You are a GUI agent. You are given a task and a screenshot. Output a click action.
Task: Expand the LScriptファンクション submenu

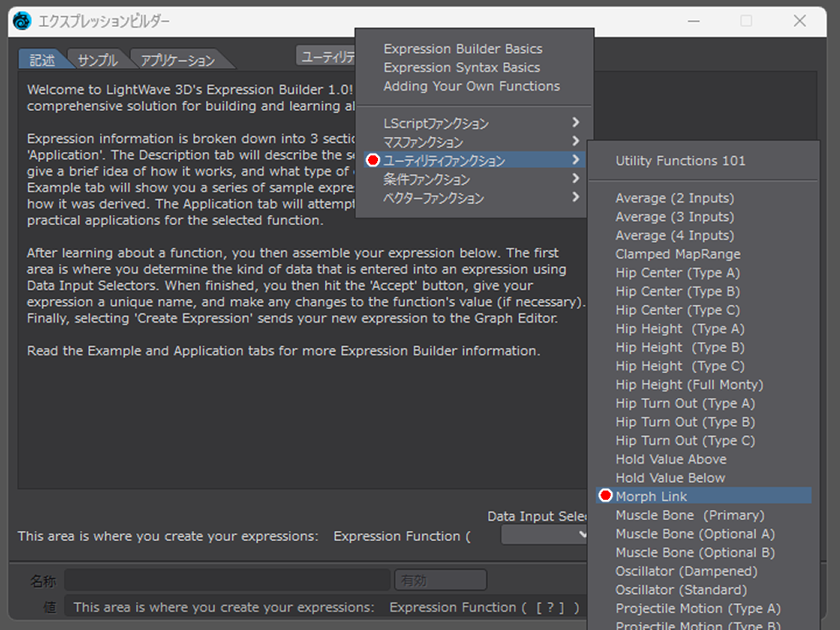click(475, 123)
